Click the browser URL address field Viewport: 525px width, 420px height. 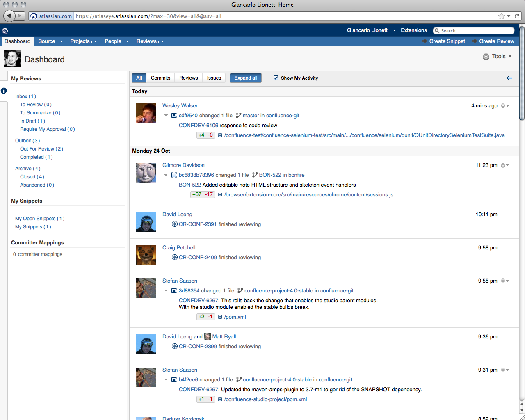coord(286,16)
